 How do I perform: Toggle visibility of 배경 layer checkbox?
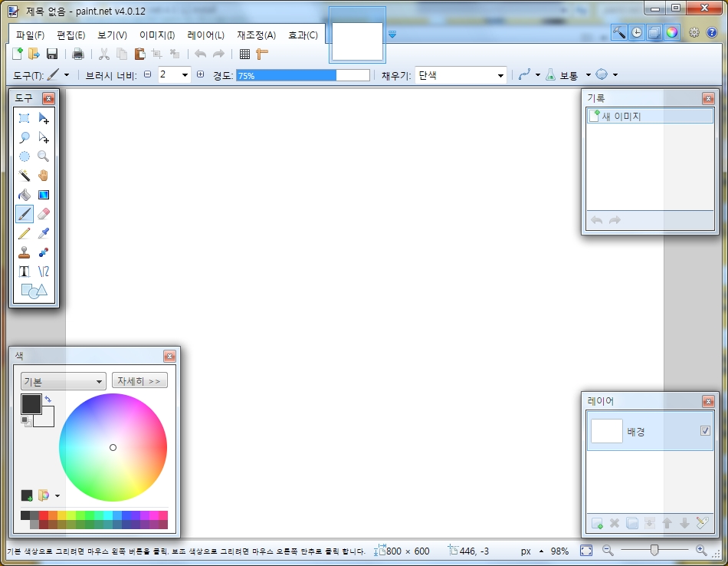705,431
